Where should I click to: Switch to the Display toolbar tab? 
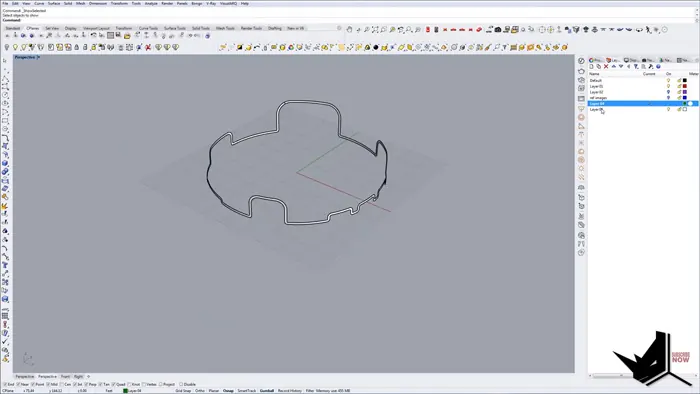71,28
